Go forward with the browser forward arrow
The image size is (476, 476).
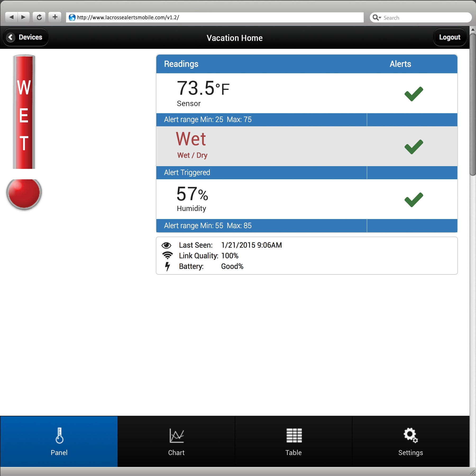[x=24, y=17]
